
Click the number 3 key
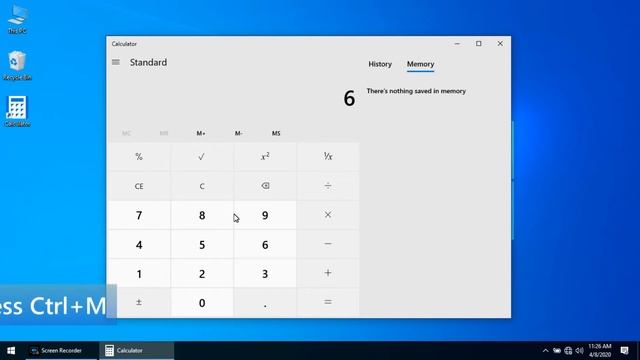tap(265, 273)
